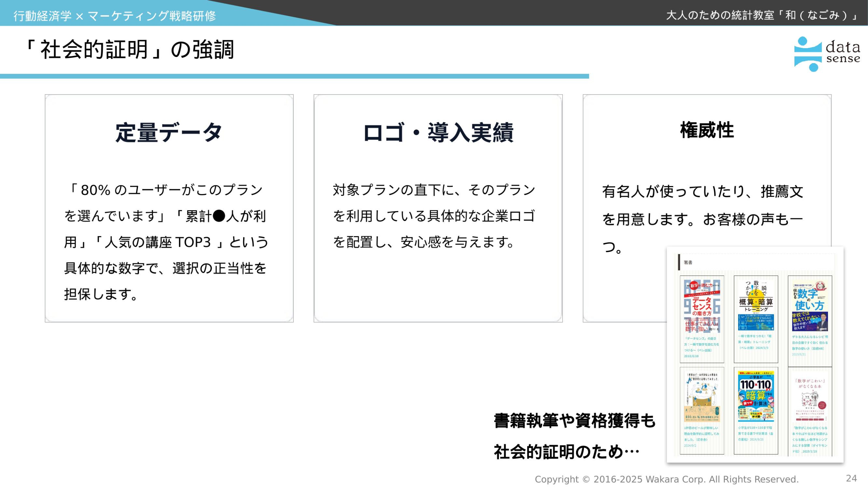This screenshot has height=488, width=868.
Task: Click the header text 行動経済学 × マーケティング戦略研修
Action: pyautogui.click(x=115, y=16)
